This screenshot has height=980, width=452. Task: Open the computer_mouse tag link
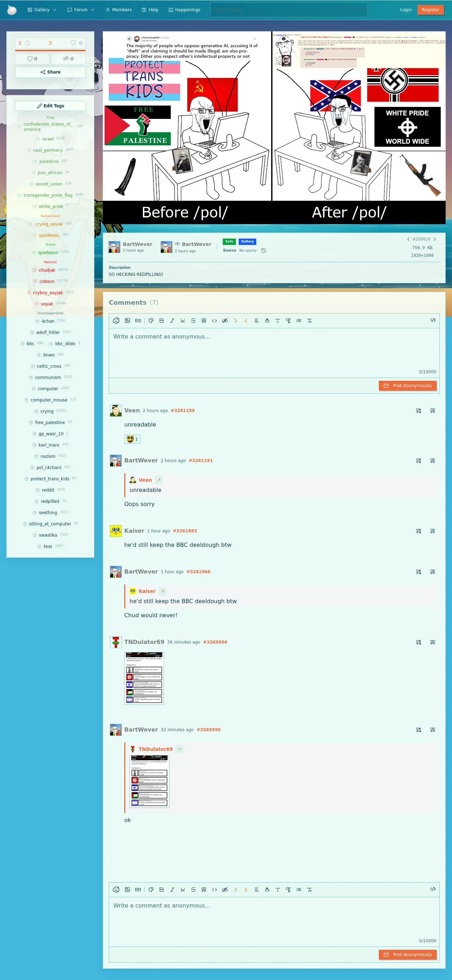point(49,400)
